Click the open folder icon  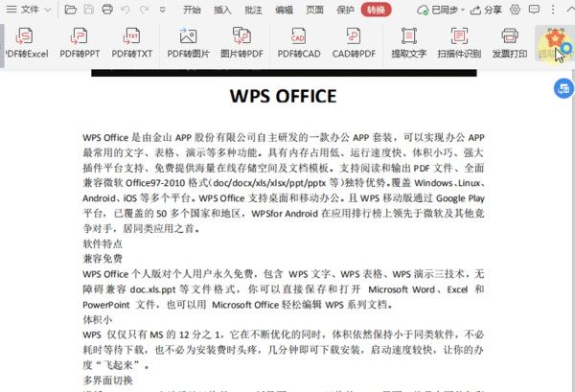coord(70,10)
